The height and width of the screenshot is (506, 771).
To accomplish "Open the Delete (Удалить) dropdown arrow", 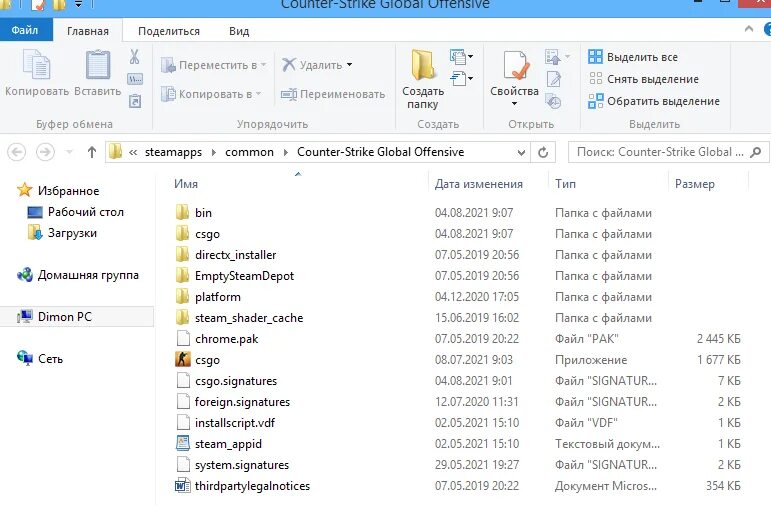I will [350, 65].
